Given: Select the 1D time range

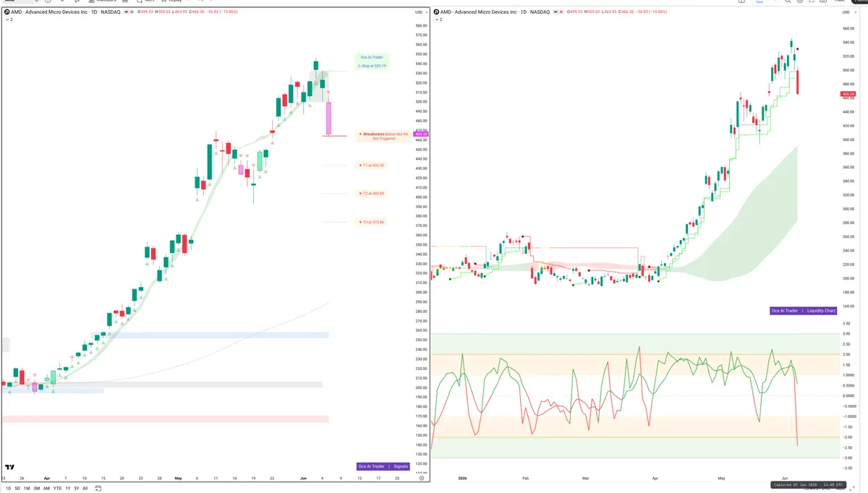Looking at the screenshot, I should [7, 488].
